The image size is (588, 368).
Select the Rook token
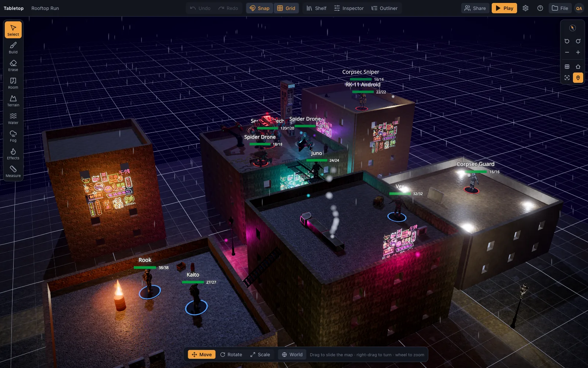(x=149, y=284)
